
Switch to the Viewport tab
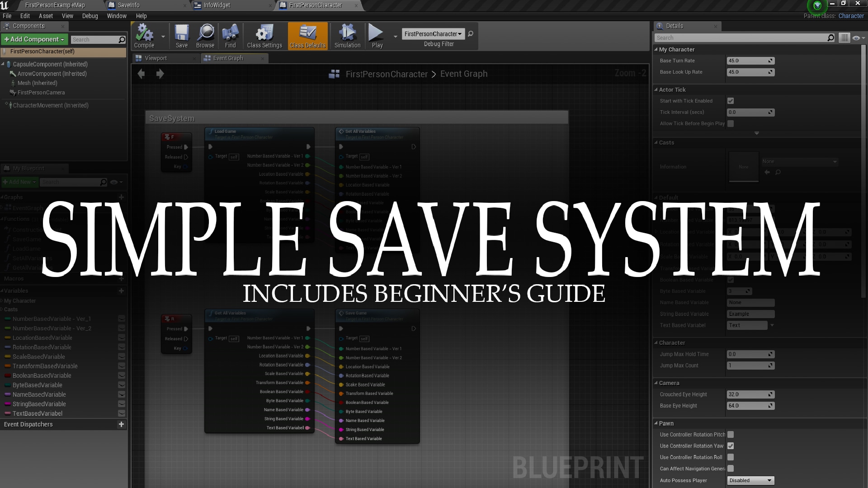tap(156, 58)
